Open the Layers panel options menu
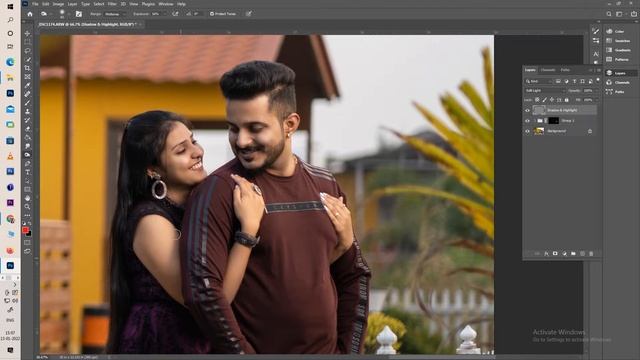This screenshot has height=360, width=640. 599,70
